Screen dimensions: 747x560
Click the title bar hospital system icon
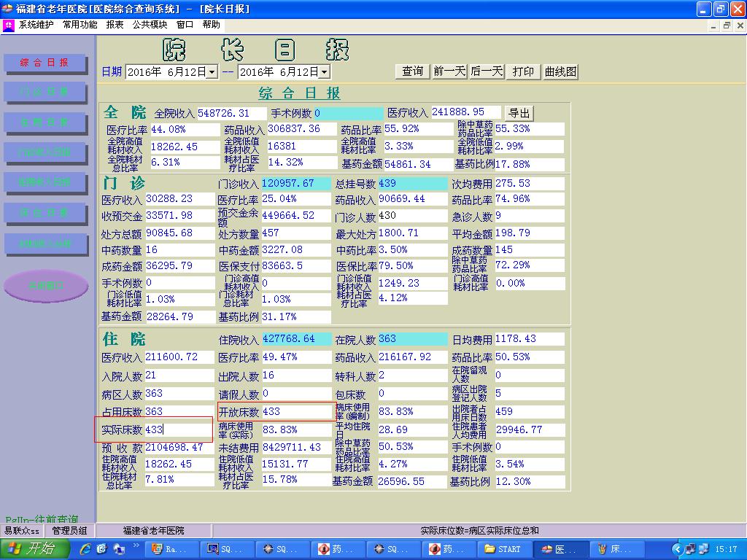coord(7,9)
